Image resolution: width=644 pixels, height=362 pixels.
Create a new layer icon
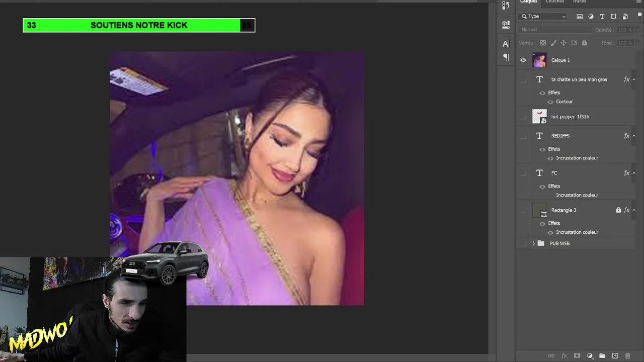615,356
